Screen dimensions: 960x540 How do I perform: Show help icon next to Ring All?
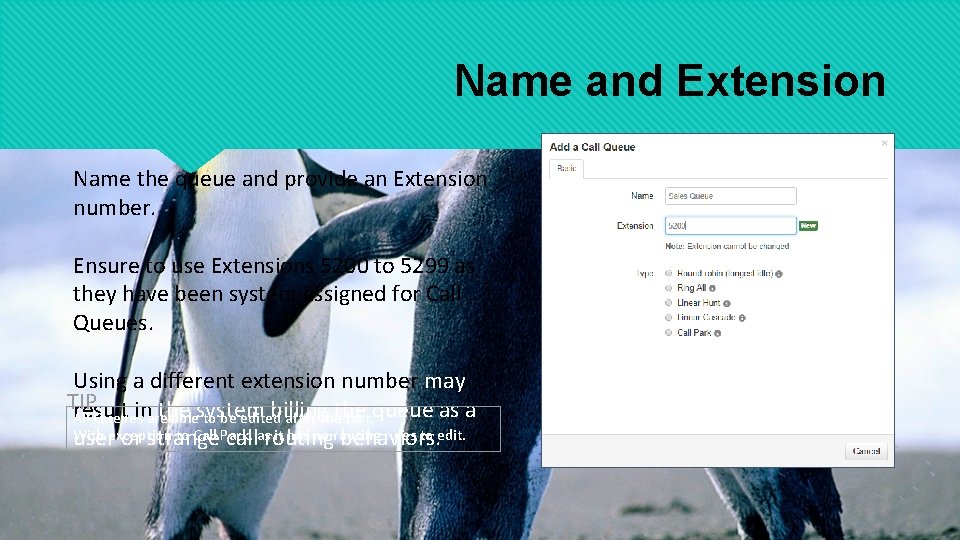712,288
